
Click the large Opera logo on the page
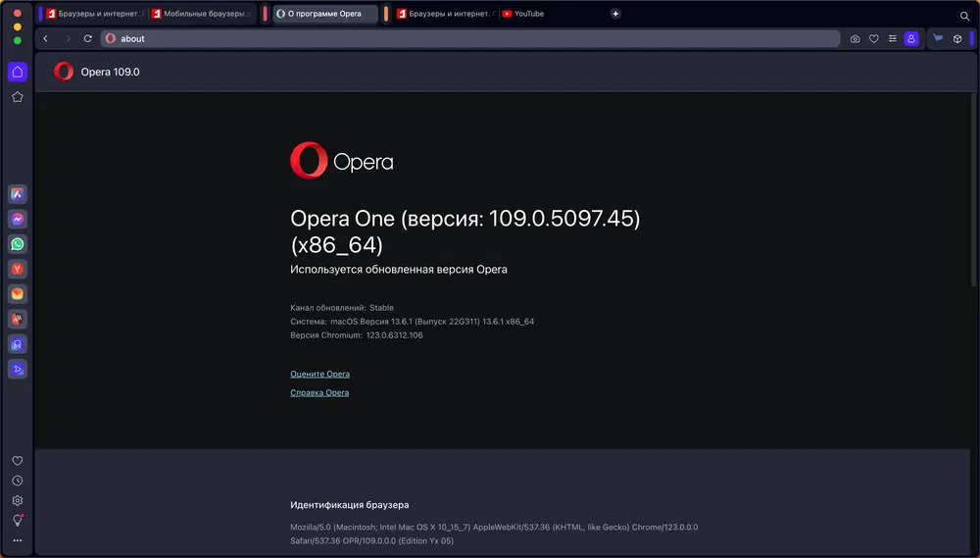pos(342,161)
